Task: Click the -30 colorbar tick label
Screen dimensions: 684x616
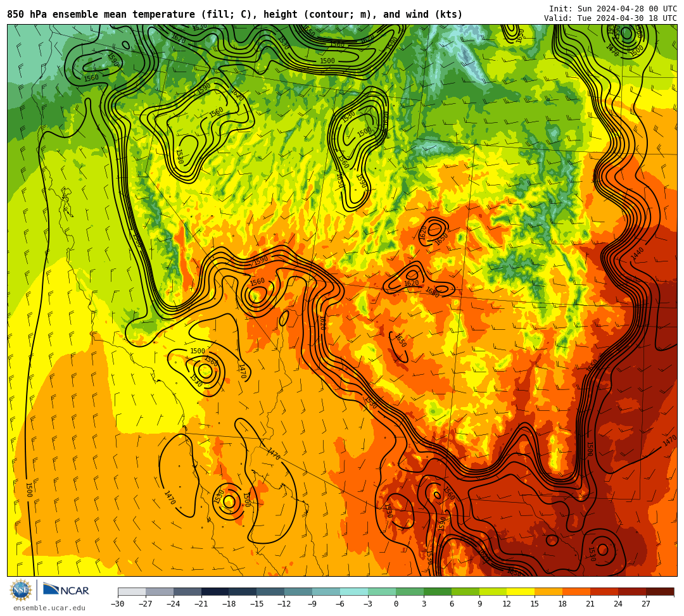Action: 118,604
